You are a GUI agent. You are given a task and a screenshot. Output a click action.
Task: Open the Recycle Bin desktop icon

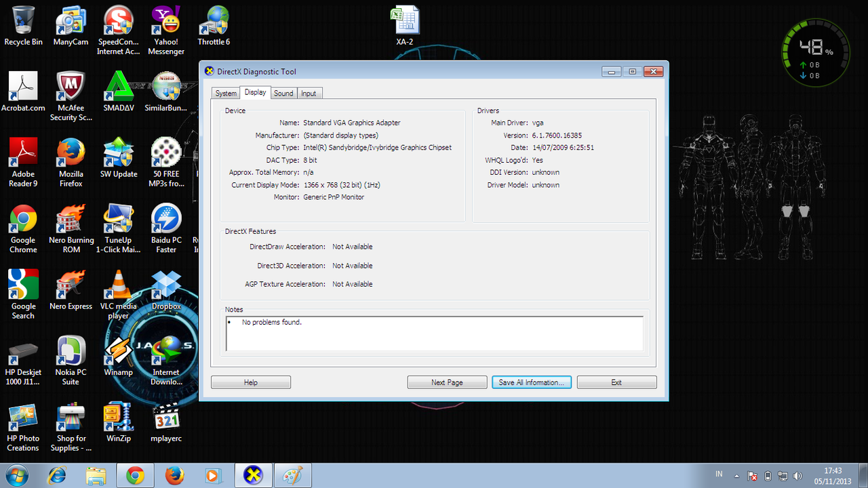click(23, 26)
